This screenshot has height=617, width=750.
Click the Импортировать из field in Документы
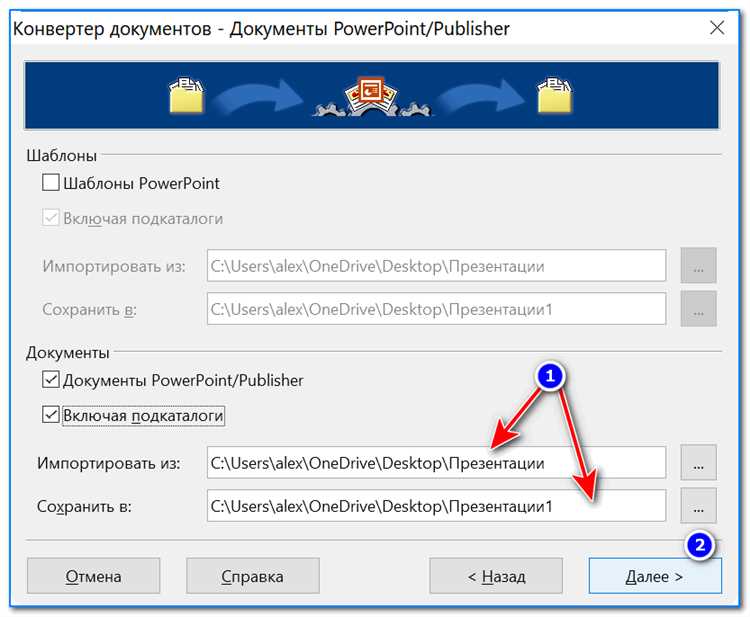436,463
